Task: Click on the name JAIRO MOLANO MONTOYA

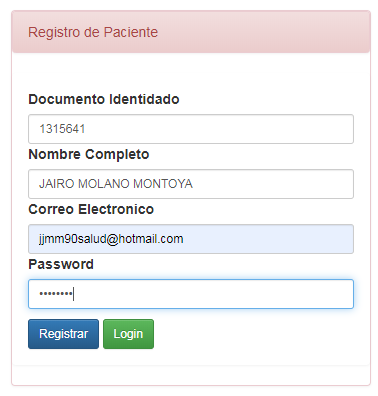Action: [116, 184]
